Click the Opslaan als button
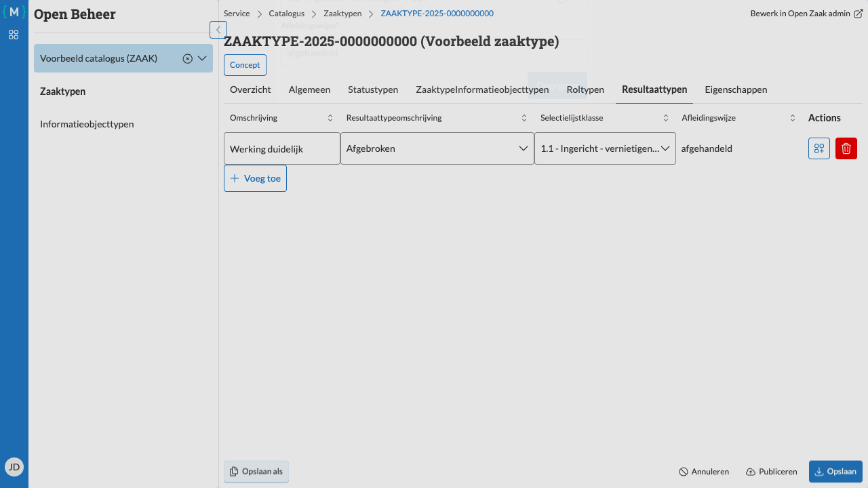868x488 pixels. point(256,472)
